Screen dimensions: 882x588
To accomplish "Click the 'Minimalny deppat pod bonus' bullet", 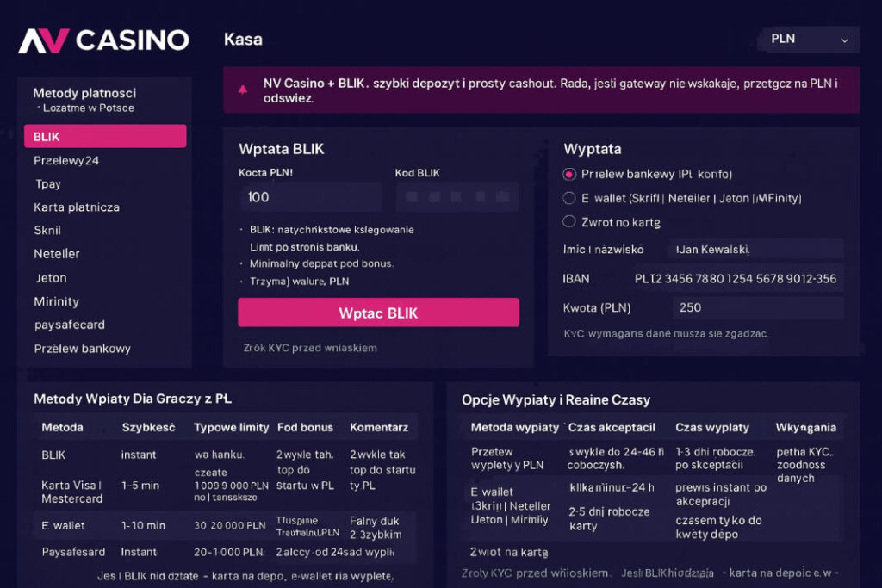I will point(321,263).
